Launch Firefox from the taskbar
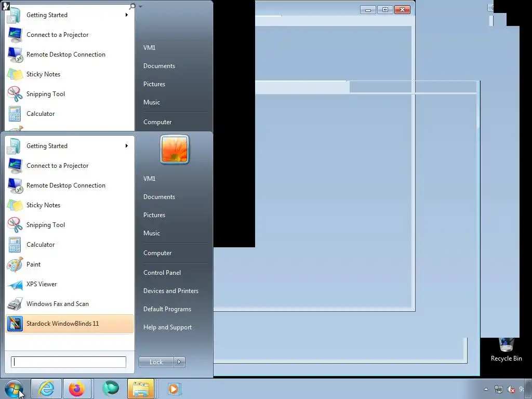This screenshot has width=532, height=399. click(77, 389)
